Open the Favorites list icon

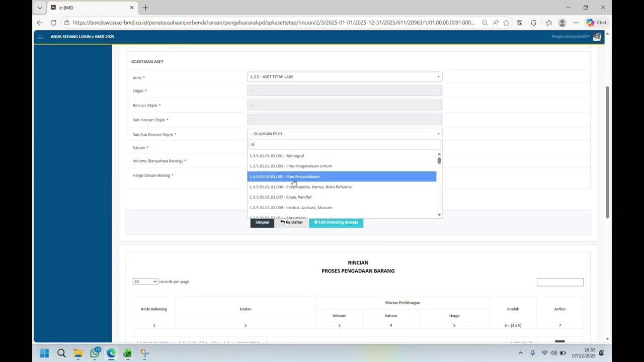[548, 23]
